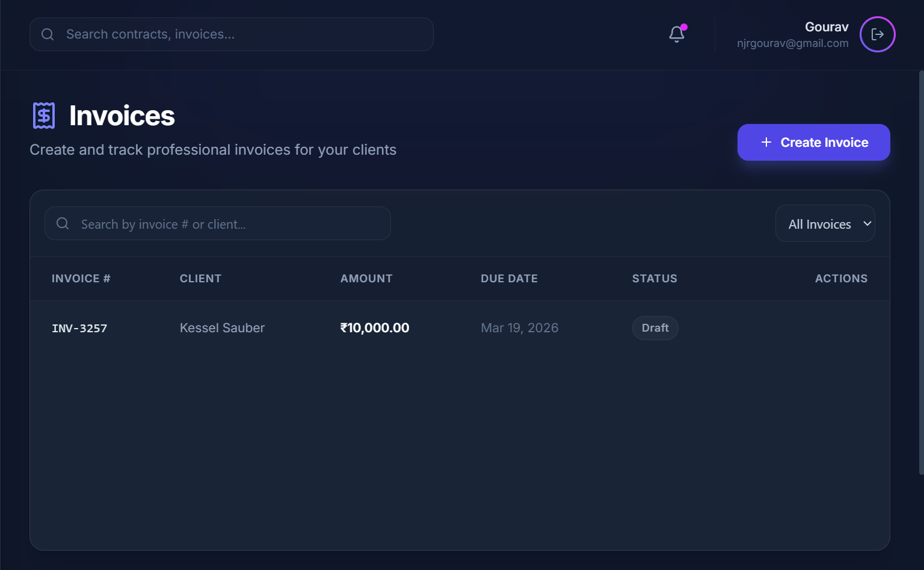Click the magnifier icon in the invoice search field
Viewport: 924px width, 570px height.
63,223
